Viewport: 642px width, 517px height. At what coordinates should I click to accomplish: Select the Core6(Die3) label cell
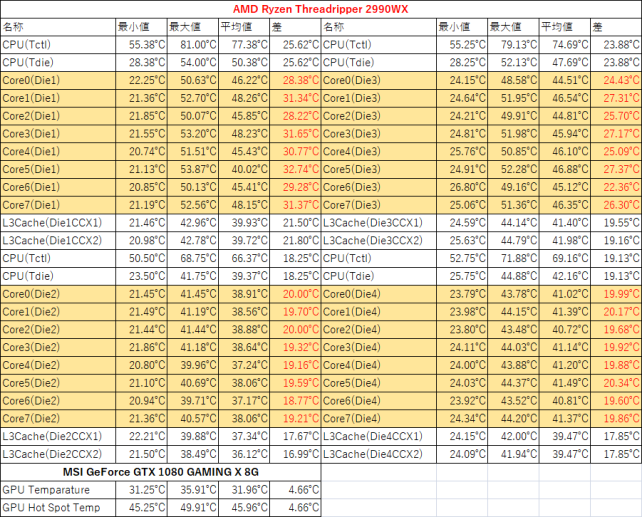click(379, 187)
